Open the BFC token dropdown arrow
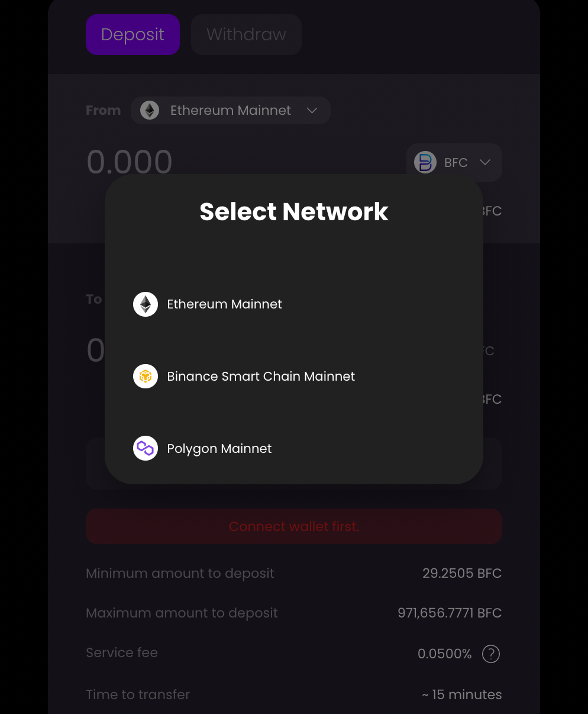 tap(485, 162)
